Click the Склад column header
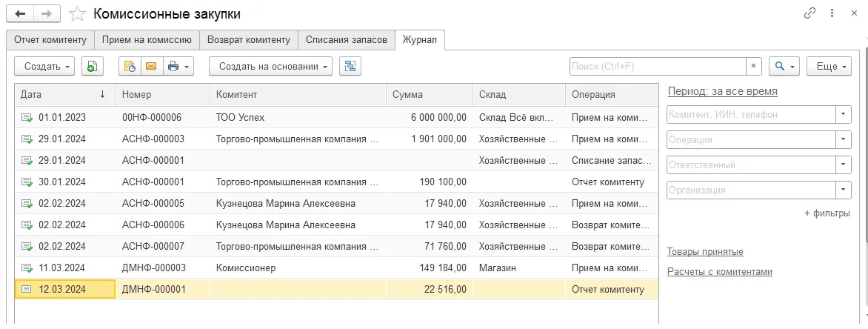The height and width of the screenshot is (329, 868). pos(519,95)
